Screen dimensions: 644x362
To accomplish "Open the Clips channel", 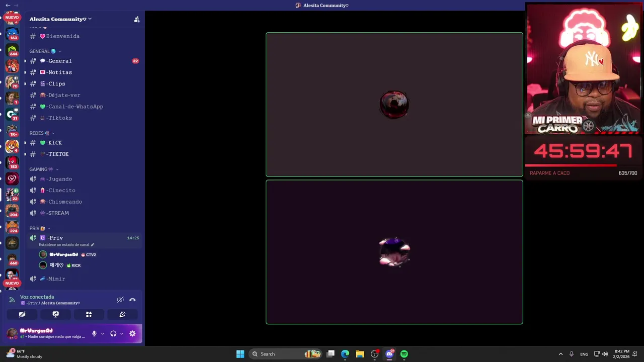I will pos(84,84).
